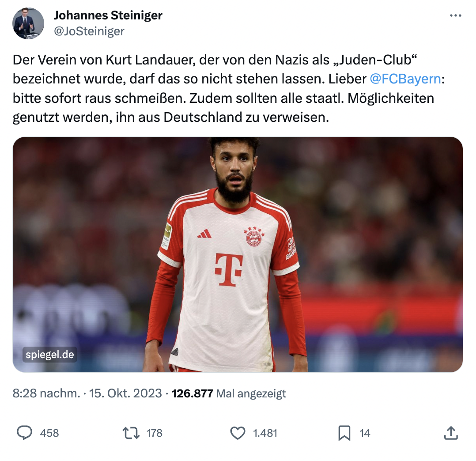Open the @JoSteiniger handle link
The width and height of the screenshot is (476, 461).
pyautogui.click(x=89, y=31)
